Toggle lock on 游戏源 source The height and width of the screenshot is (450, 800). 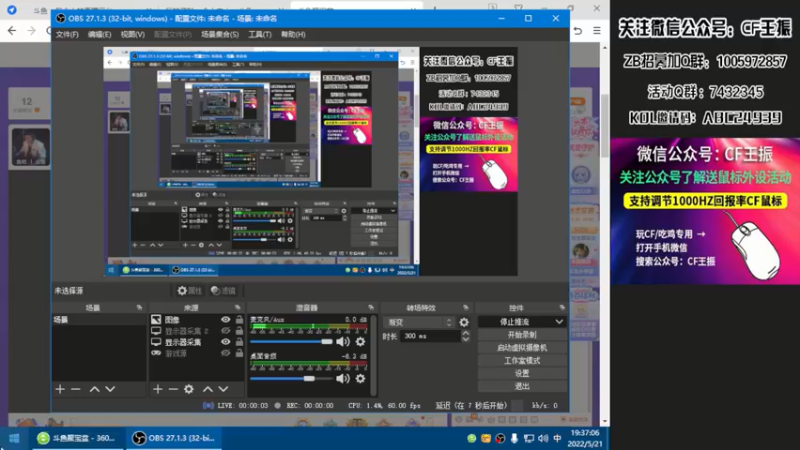point(239,353)
